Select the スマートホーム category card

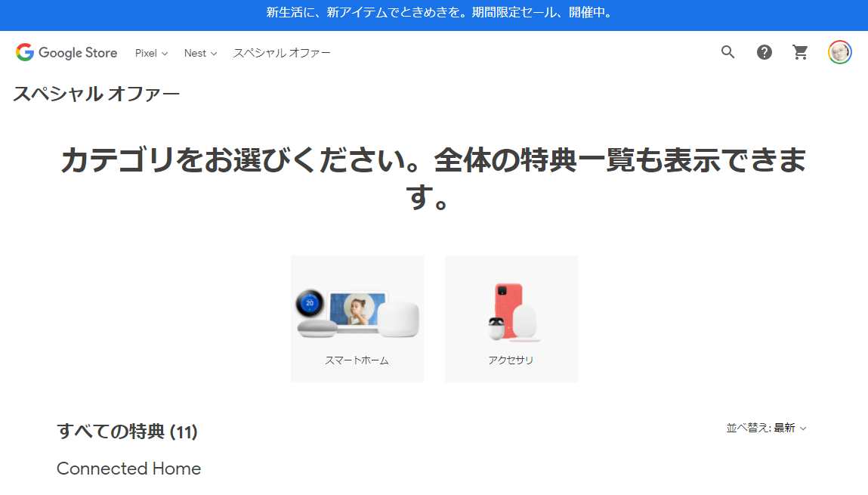click(x=357, y=319)
